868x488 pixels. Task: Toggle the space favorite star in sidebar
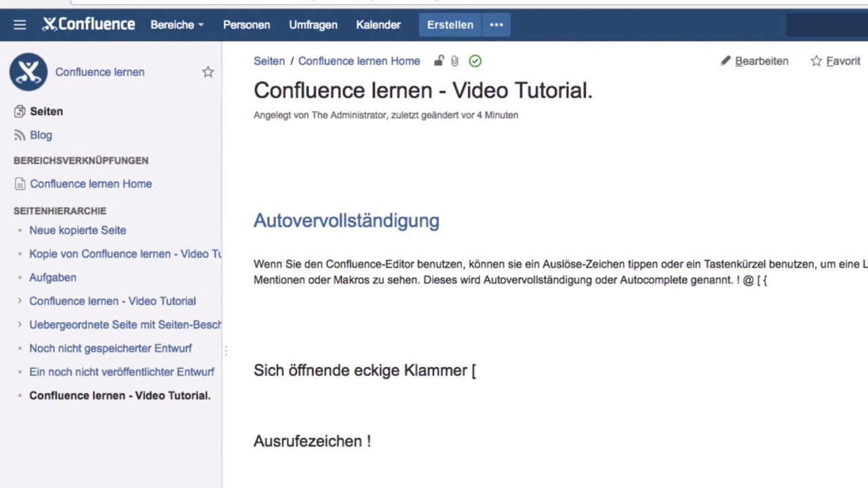click(208, 72)
